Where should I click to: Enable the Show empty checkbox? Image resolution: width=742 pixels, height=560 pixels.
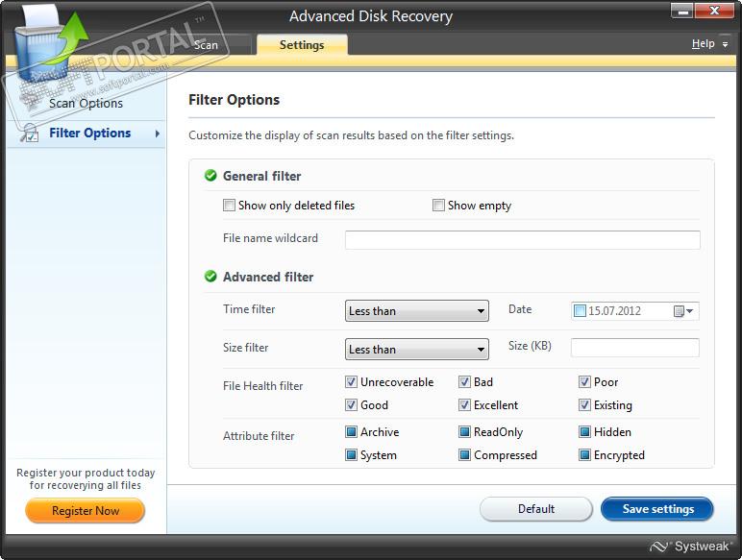pyautogui.click(x=438, y=206)
